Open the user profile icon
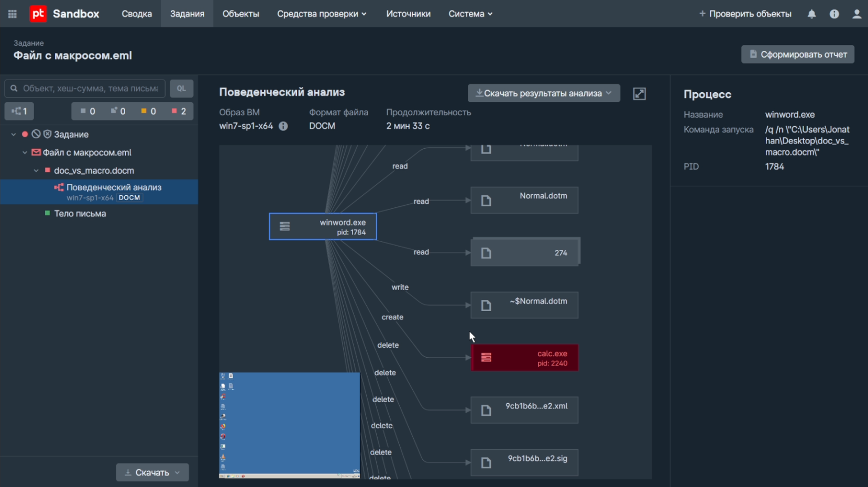The width and height of the screenshot is (868, 487). coord(856,14)
